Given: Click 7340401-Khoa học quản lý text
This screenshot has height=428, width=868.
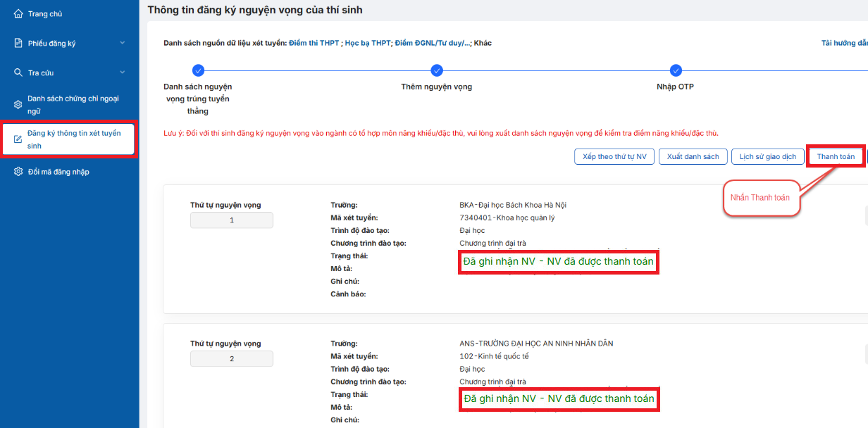Looking at the screenshot, I should 507,218.
